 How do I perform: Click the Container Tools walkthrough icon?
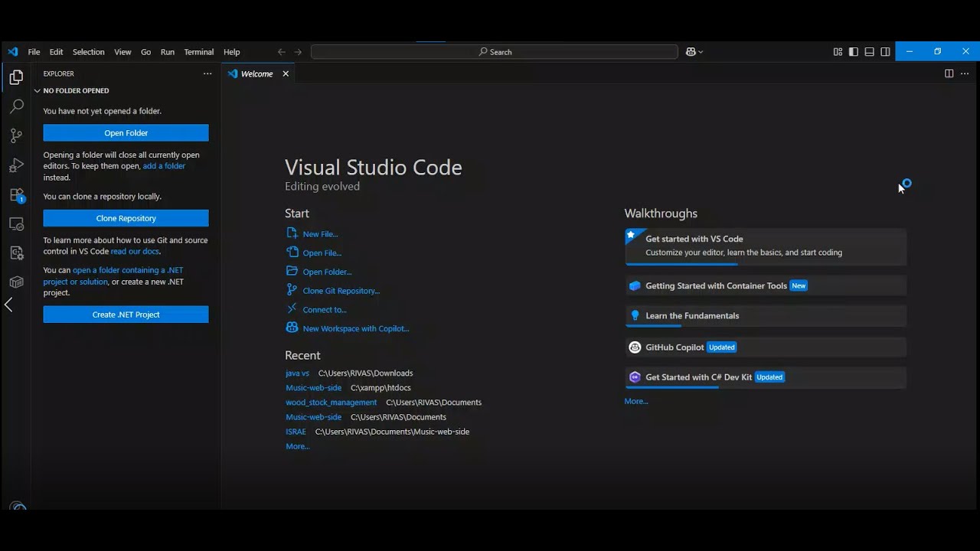(x=635, y=285)
